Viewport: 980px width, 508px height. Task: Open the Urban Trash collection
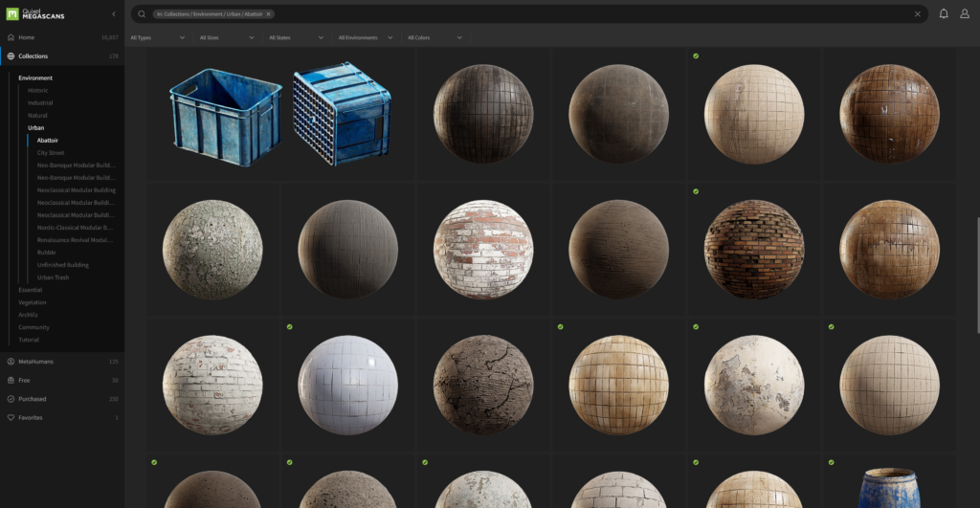(53, 277)
